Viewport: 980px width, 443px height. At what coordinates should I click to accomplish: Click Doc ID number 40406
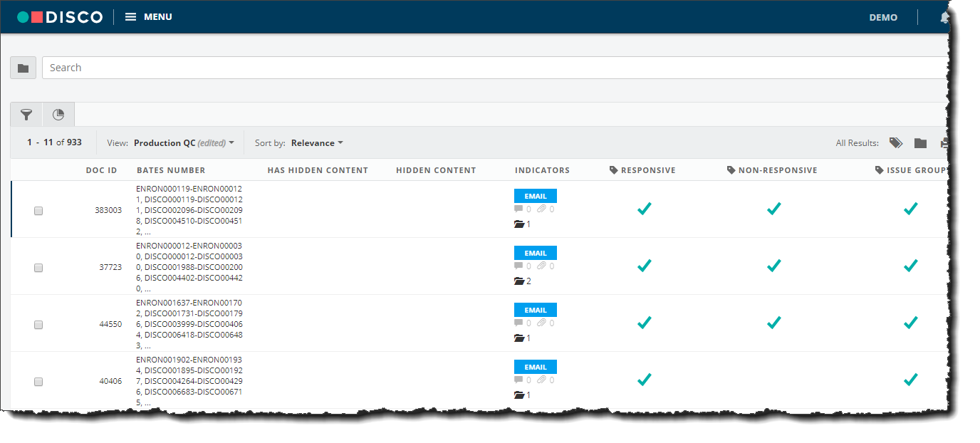pyautogui.click(x=110, y=382)
